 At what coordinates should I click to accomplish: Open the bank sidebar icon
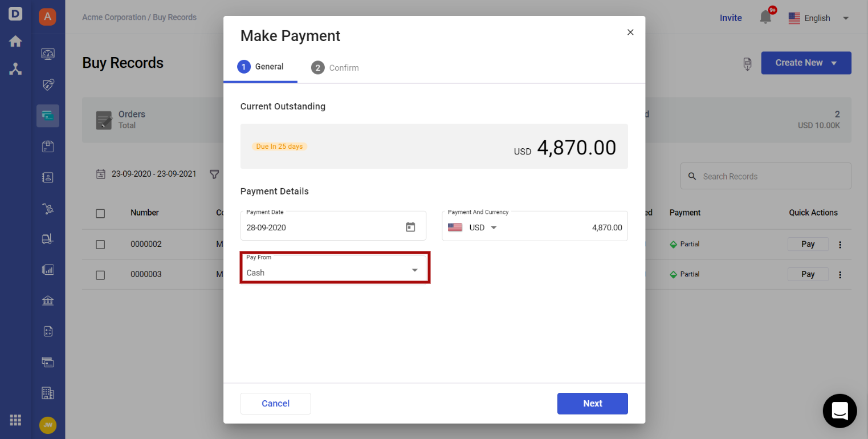(48, 300)
